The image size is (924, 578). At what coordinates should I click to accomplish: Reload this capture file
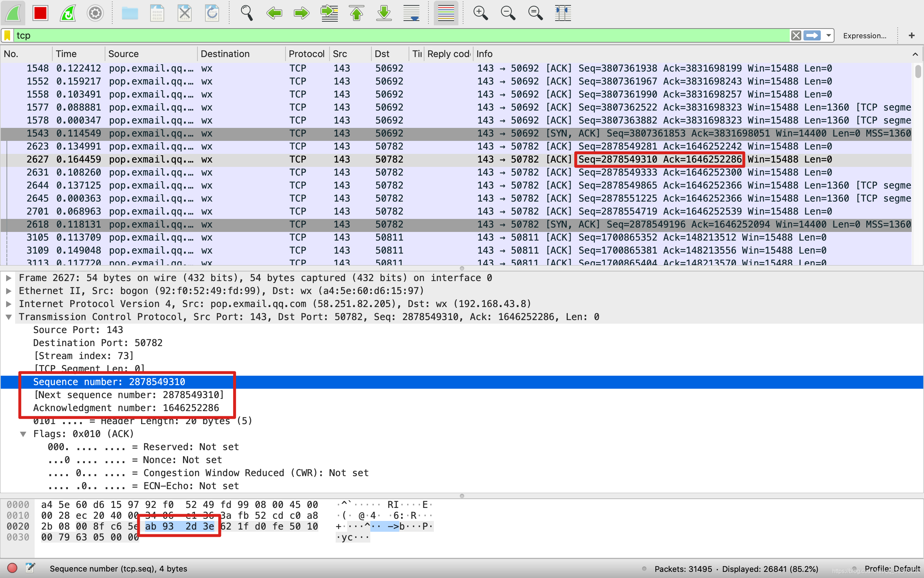pos(212,13)
